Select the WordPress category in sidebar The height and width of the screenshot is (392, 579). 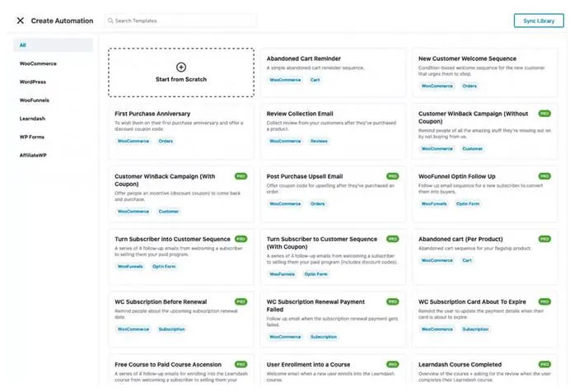33,82
